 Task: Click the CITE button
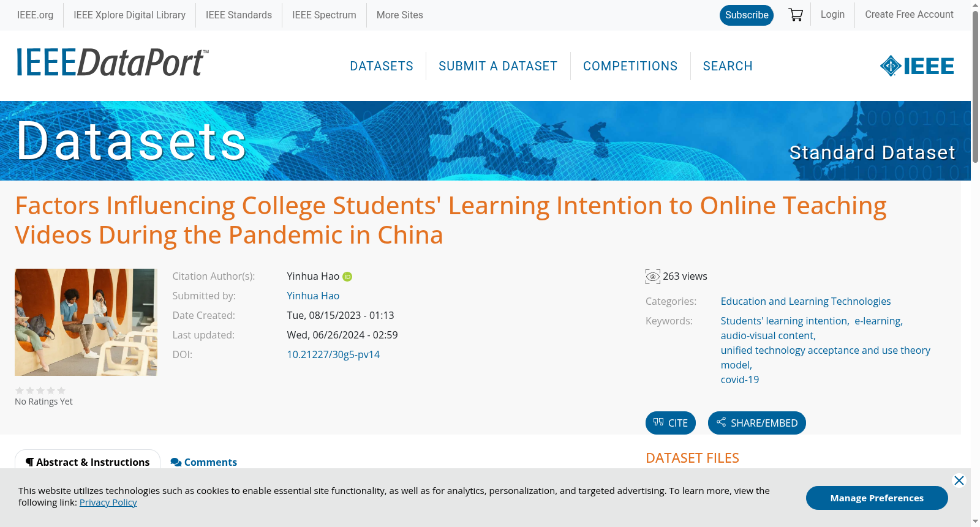(x=671, y=423)
